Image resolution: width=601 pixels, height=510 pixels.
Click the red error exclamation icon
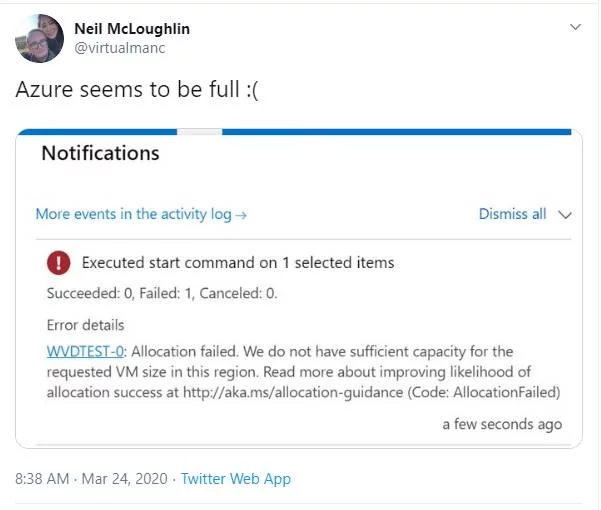(x=59, y=263)
